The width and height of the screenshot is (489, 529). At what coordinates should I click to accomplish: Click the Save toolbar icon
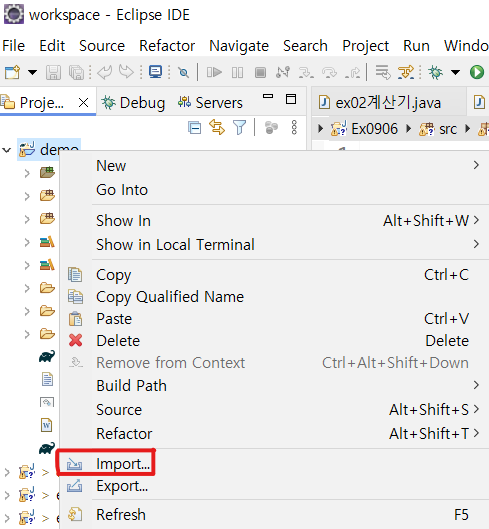point(53,73)
